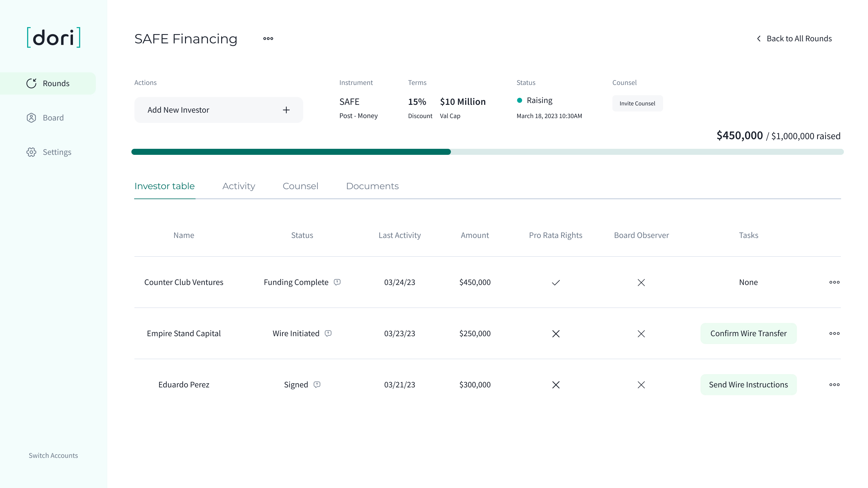Open the SAFE Financing three-dot menu

(x=268, y=38)
